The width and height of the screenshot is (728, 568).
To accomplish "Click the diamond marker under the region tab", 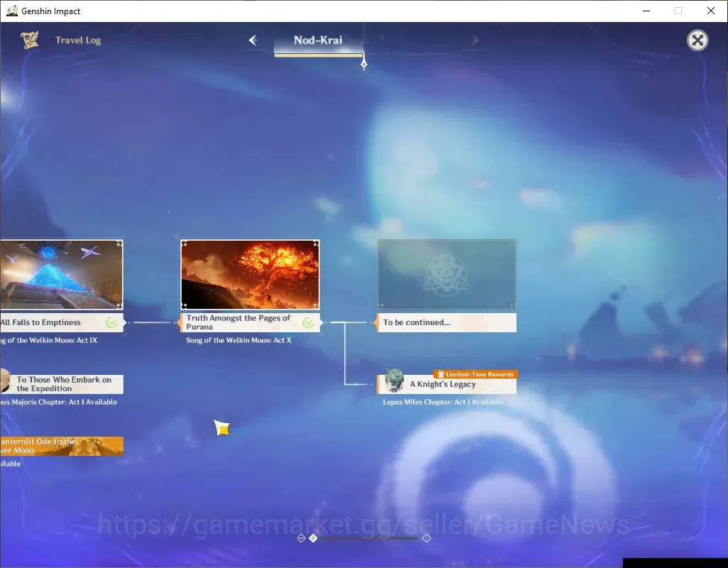I will tap(364, 65).
